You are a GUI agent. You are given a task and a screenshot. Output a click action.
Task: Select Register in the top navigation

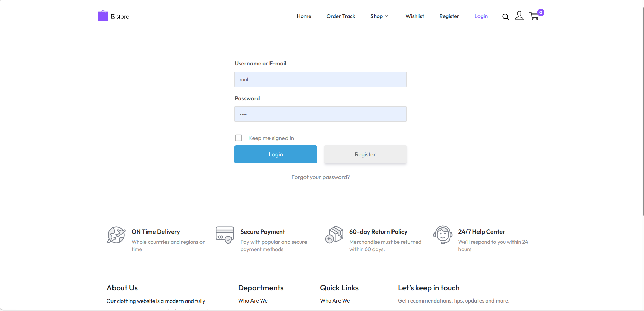coord(449,16)
